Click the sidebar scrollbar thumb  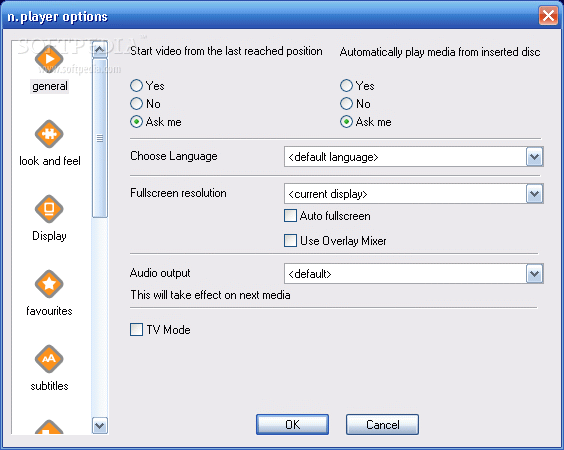(x=100, y=138)
